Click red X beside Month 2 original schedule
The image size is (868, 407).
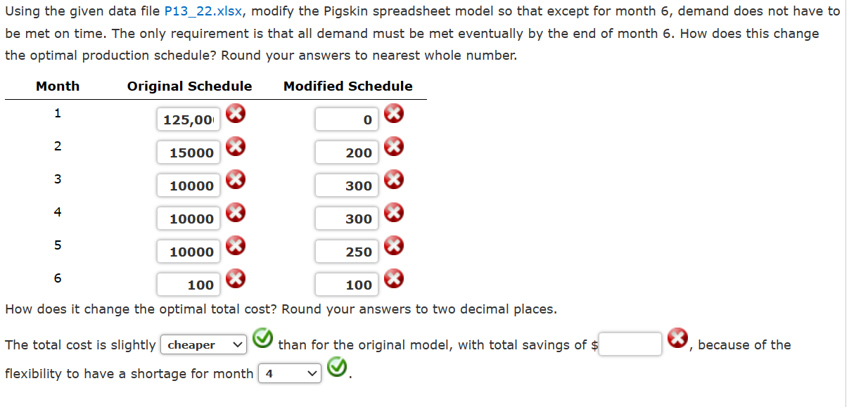(x=235, y=147)
